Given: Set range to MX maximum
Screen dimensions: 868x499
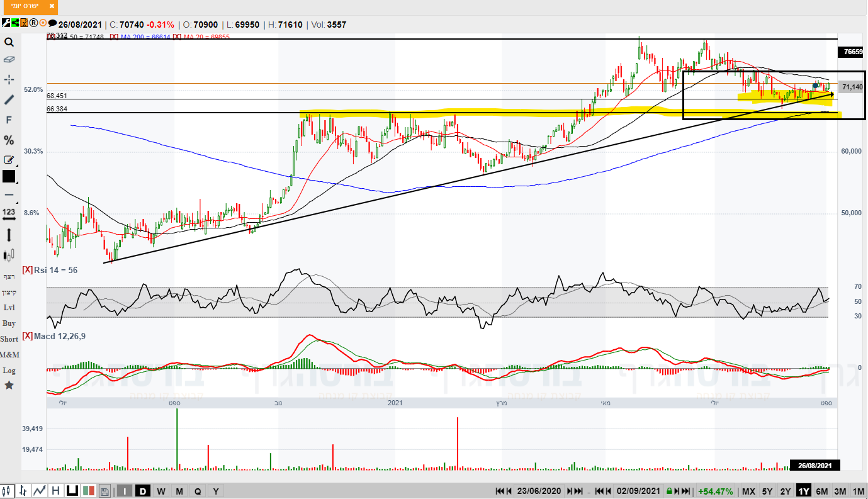Looking at the screenshot, I should pyautogui.click(x=748, y=491).
